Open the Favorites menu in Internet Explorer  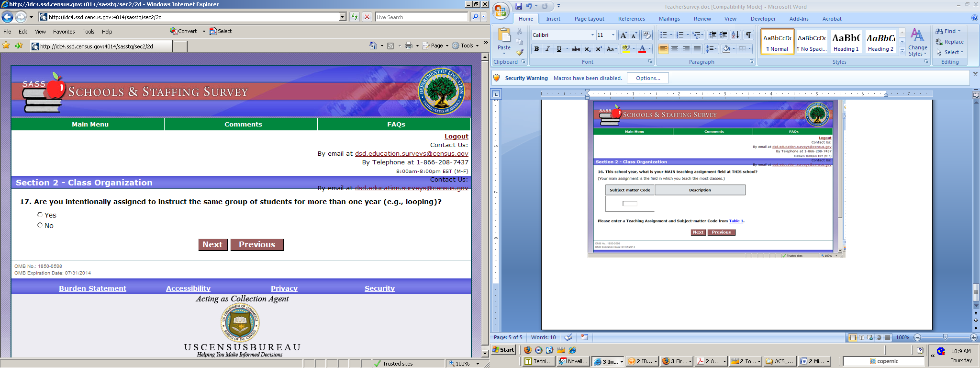[x=64, y=32]
